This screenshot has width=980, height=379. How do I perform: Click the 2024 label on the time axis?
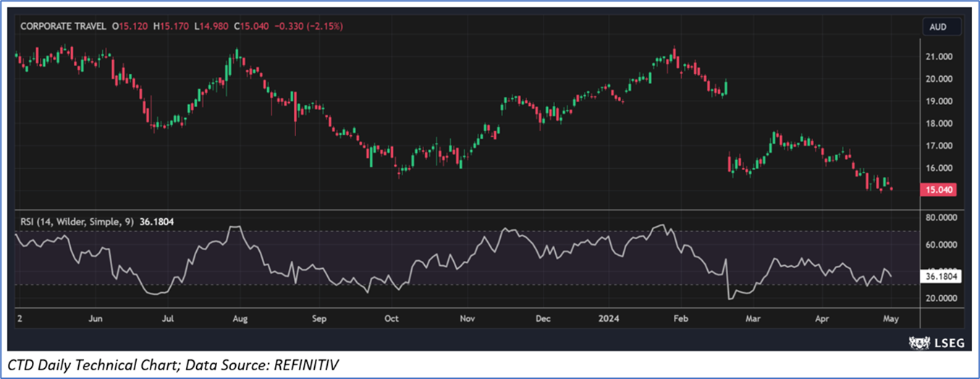point(609,318)
